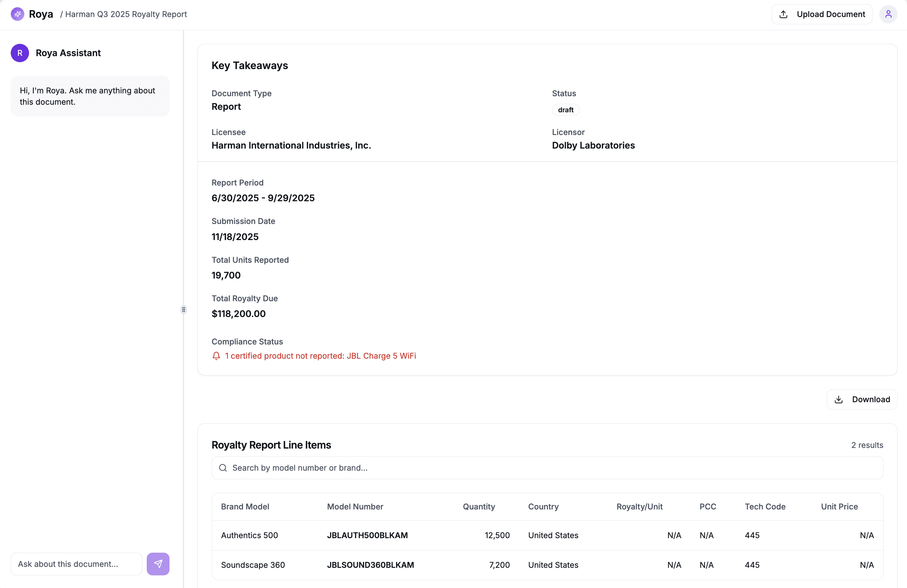This screenshot has height=588, width=907.
Task: Send message with paper plane icon
Action: pos(158,564)
